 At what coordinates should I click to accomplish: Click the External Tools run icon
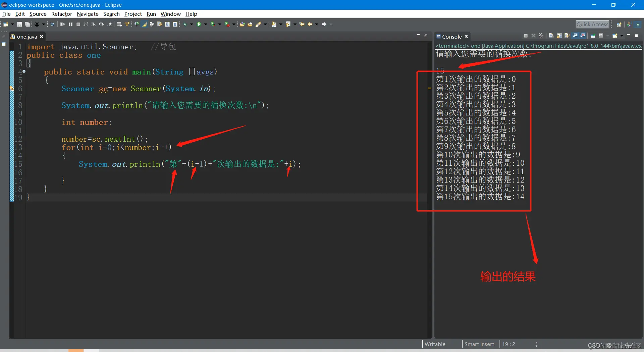click(x=227, y=24)
